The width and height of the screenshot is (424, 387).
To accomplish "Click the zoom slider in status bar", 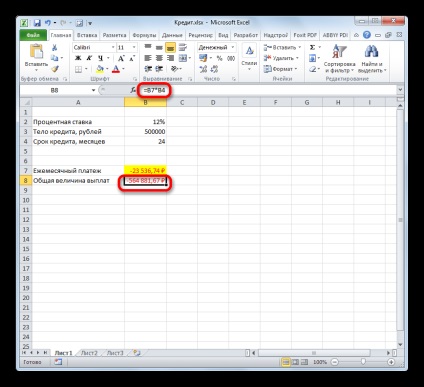I will pyautogui.click(x=363, y=362).
